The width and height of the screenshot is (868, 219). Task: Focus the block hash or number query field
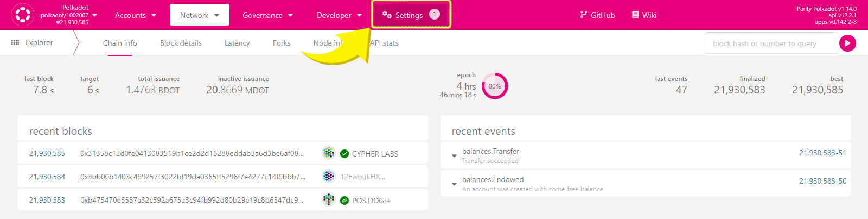pyautogui.click(x=771, y=43)
